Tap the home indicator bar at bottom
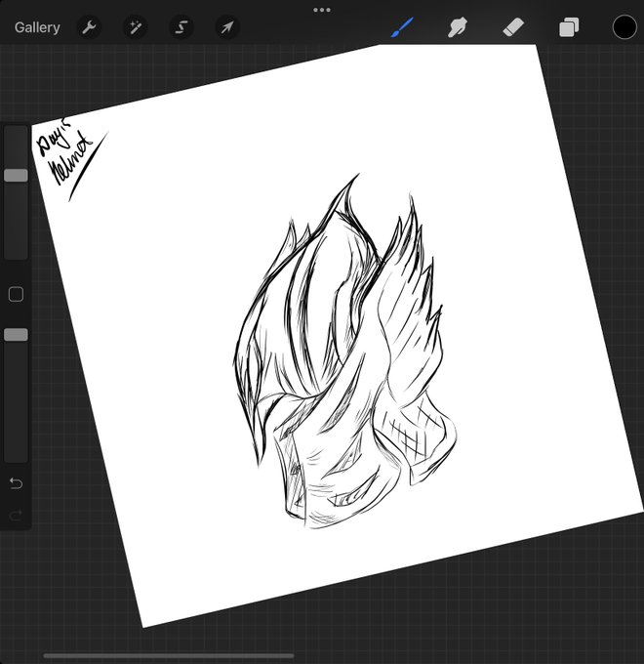Viewport: 644px width, 664px height. click(x=169, y=656)
